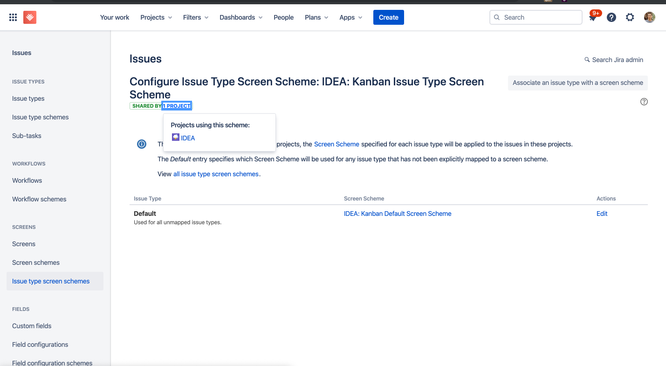Open the Screen Scheme link in description
Viewport: 666px width, 366px height.
pos(336,144)
